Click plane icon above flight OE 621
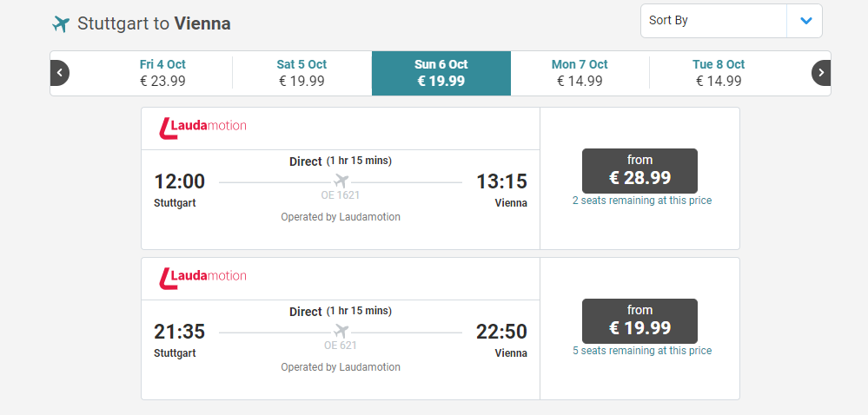Viewport: 868px width, 415px height. 341,332
